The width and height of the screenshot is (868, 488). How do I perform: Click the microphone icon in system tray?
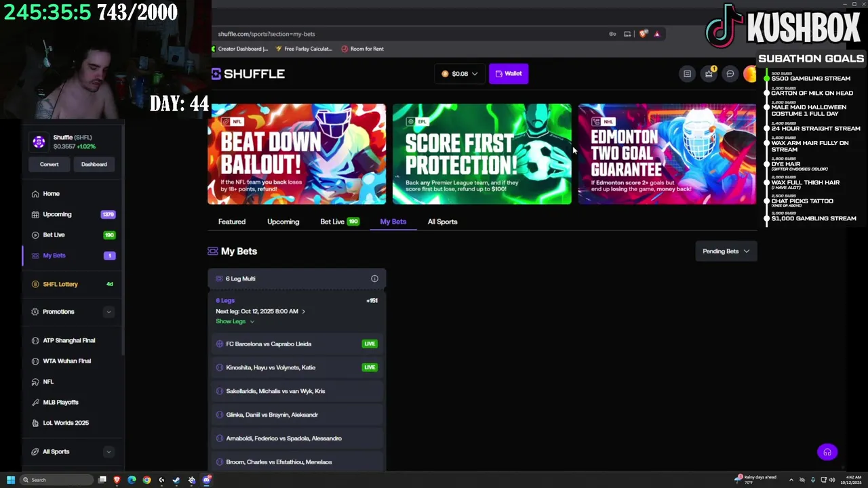click(812, 480)
